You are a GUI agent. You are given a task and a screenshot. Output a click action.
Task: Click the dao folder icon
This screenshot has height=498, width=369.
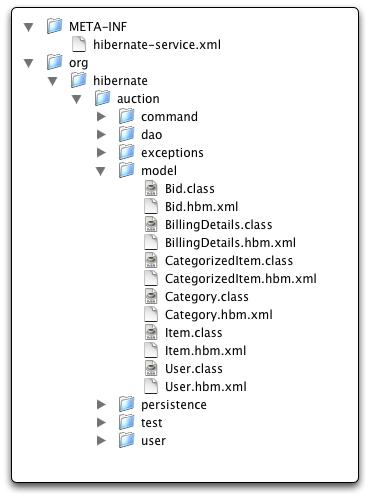(x=126, y=134)
